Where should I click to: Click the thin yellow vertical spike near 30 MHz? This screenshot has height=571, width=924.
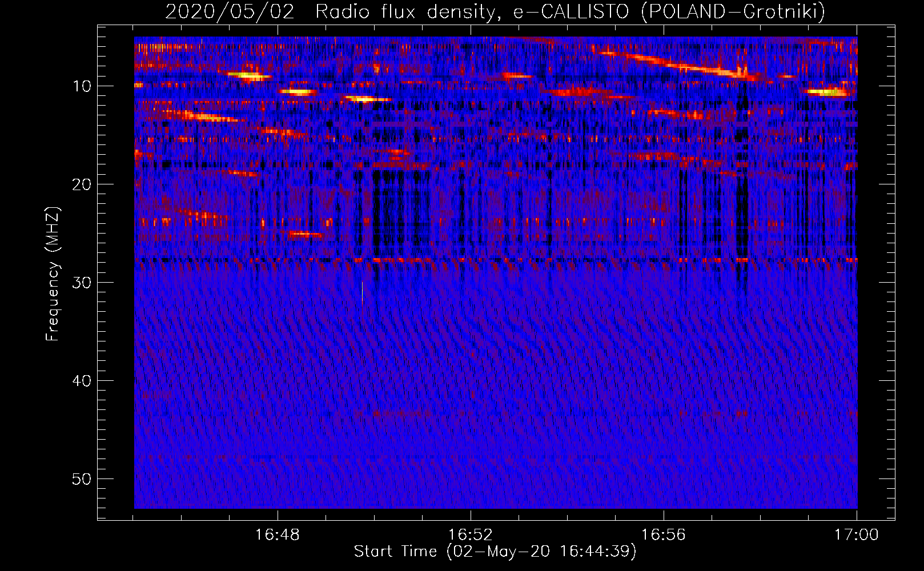(x=362, y=297)
